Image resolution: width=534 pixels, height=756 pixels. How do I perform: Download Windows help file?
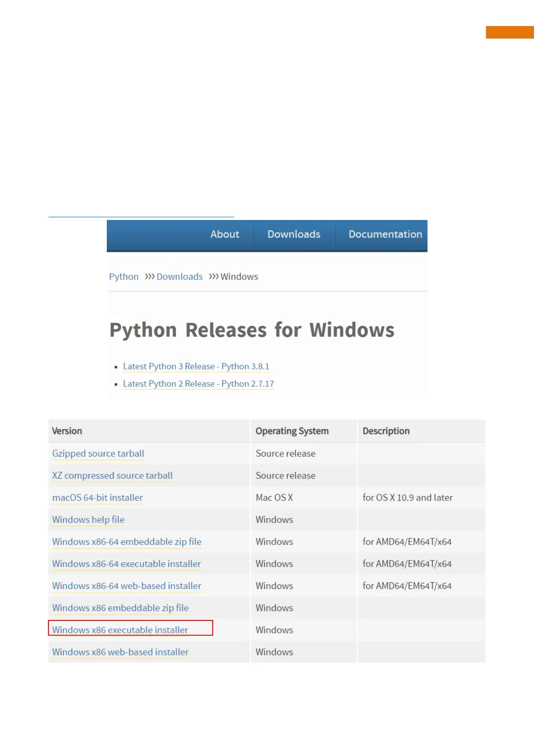pyautogui.click(x=88, y=519)
